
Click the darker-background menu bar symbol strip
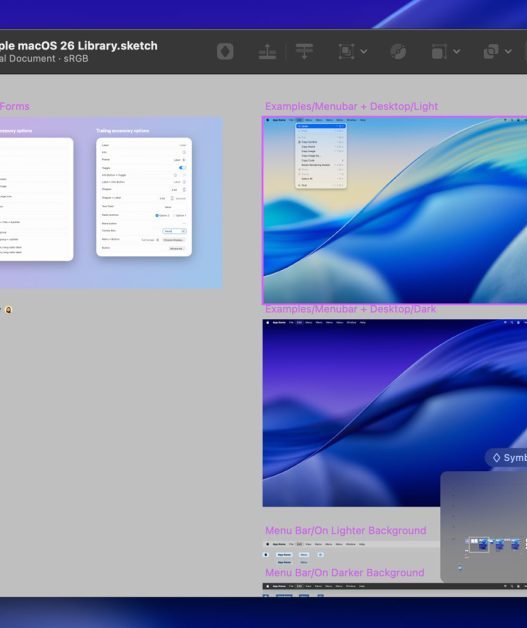point(394,586)
